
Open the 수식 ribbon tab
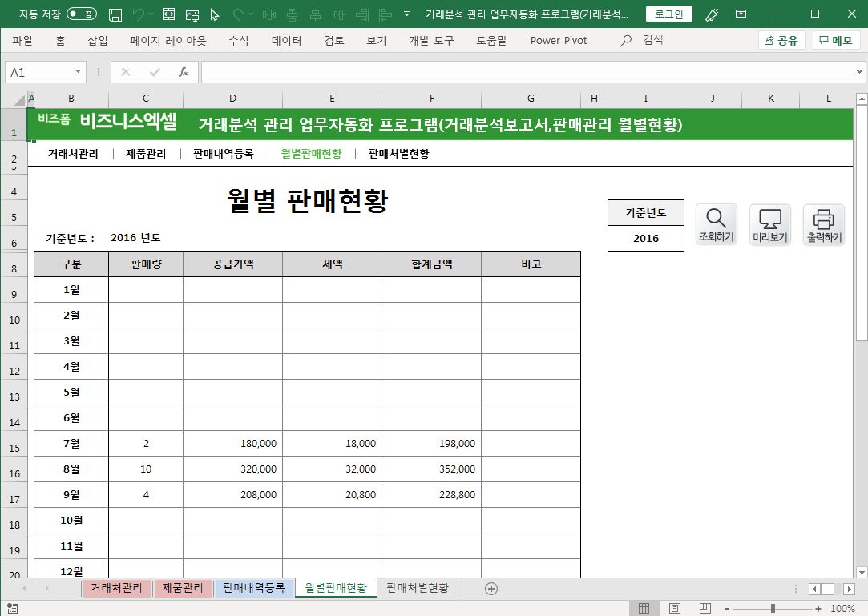(x=238, y=41)
